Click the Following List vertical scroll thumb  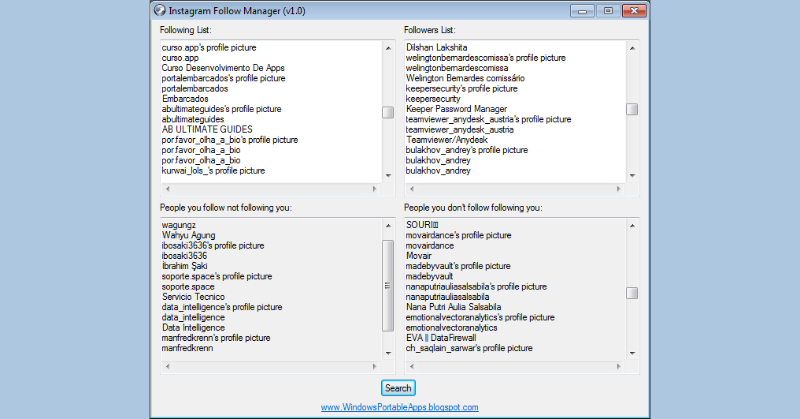(388, 112)
